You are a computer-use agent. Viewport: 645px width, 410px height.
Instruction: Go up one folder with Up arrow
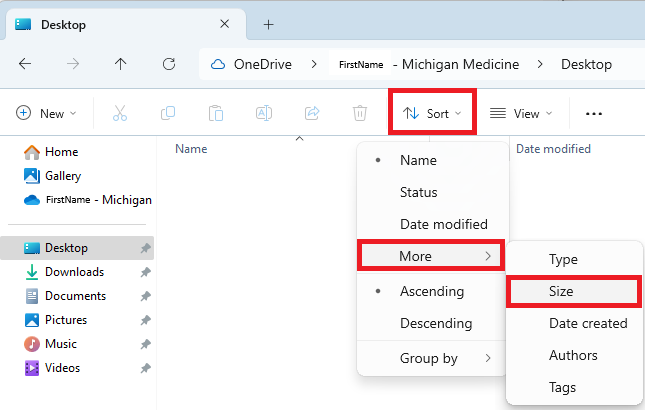pyautogui.click(x=121, y=64)
